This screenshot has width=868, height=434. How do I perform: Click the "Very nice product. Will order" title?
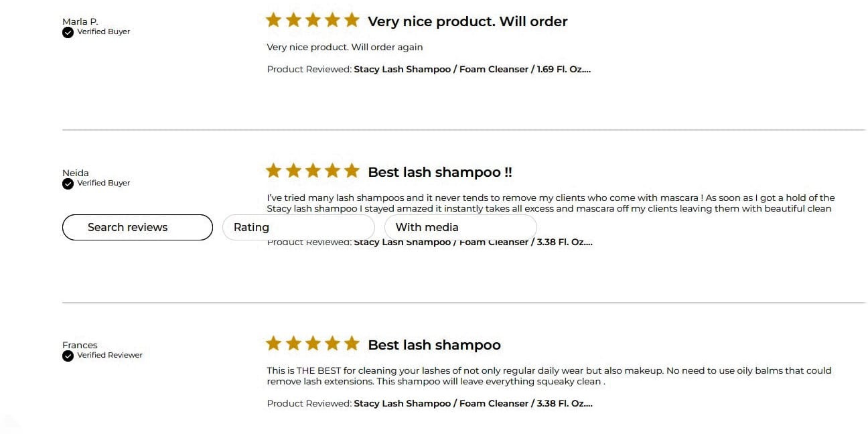467,21
